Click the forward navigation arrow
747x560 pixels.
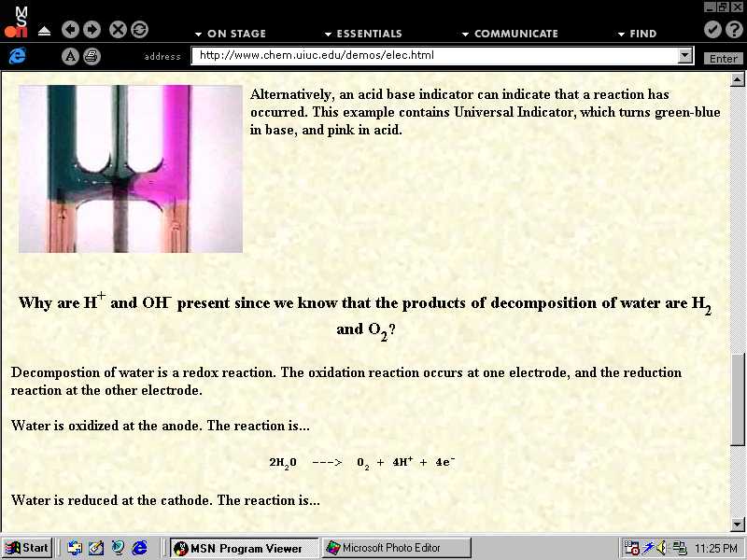tap(92, 30)
